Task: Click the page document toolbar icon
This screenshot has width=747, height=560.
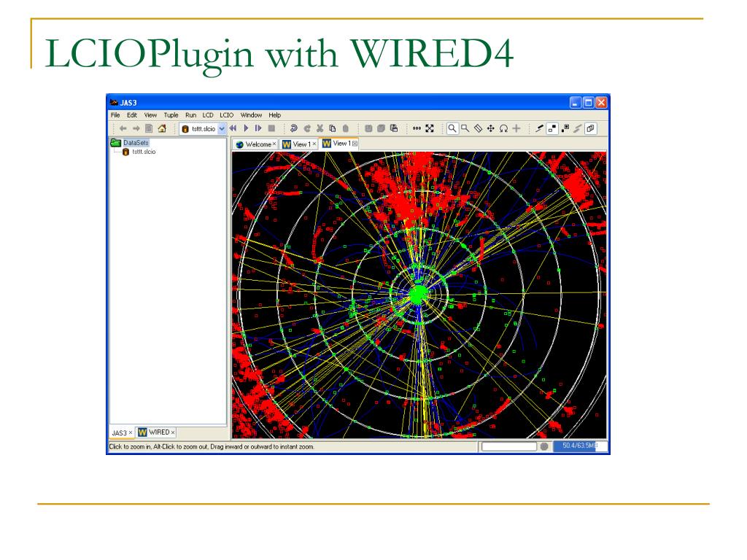Action: point(149,128)
